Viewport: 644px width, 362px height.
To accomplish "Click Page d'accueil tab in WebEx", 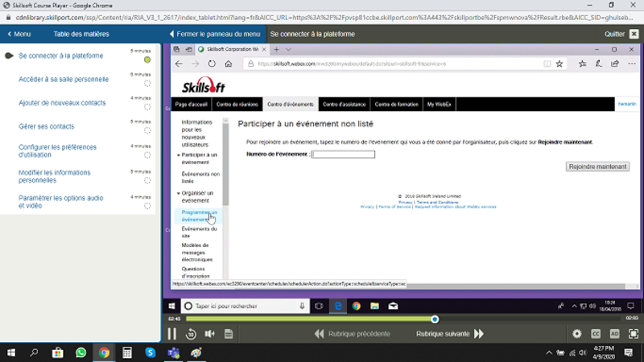I will 191,105.
